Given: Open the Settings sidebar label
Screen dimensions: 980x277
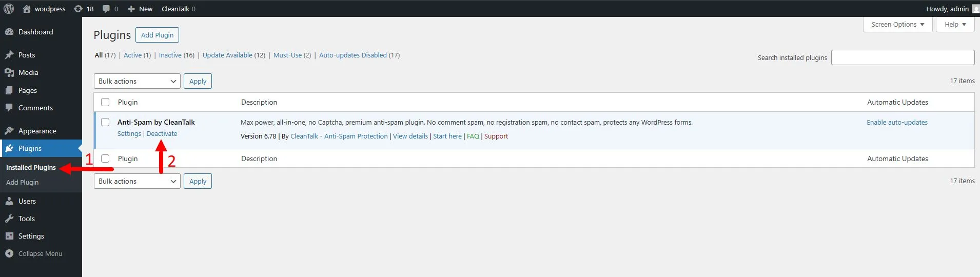Looking at the screenshot, I should click(31, 236).
